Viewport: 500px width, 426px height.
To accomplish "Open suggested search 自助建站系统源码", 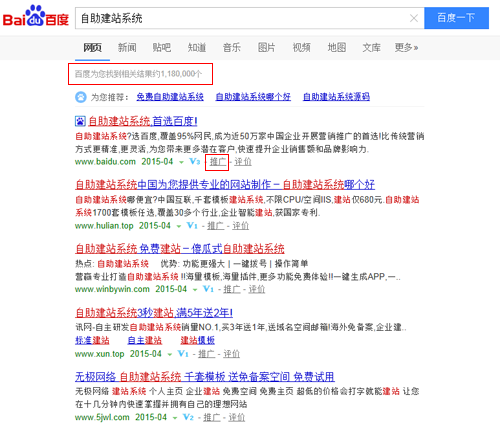I will point(336,97).
